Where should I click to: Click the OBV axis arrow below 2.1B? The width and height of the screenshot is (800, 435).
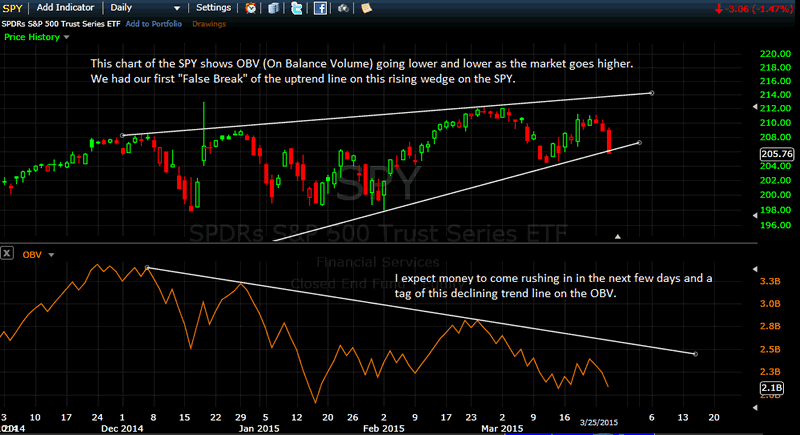tap(755, 407)
